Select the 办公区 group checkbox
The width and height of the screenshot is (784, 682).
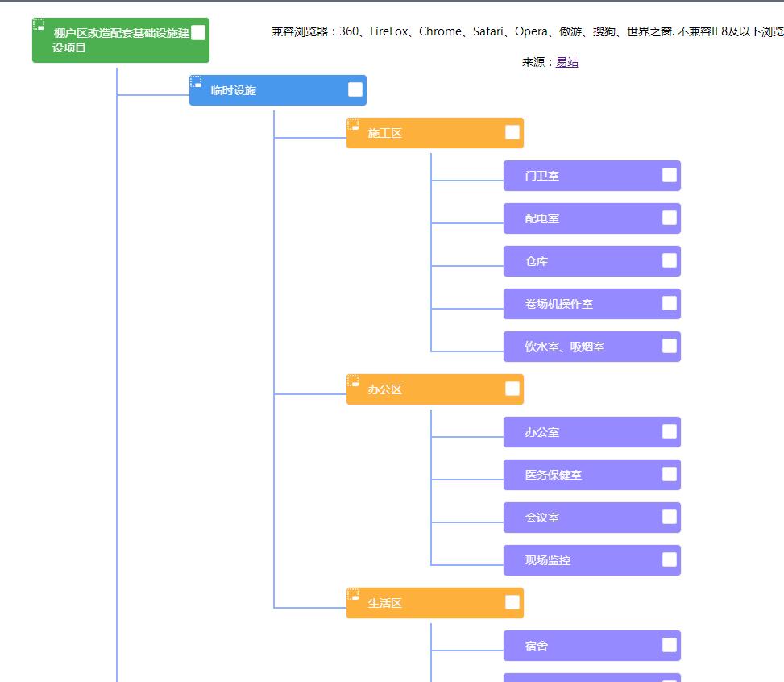(x=512, y=389)
